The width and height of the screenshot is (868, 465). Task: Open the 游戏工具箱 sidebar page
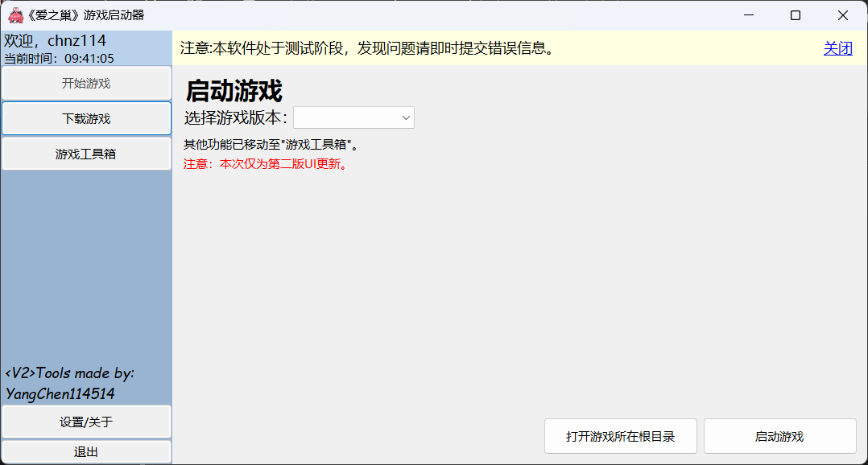point(86,154)
